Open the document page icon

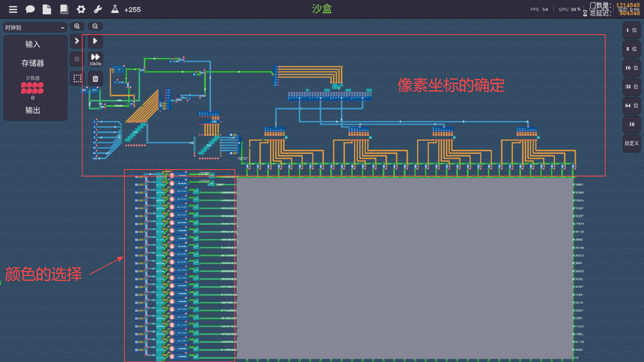click(47, 10)
